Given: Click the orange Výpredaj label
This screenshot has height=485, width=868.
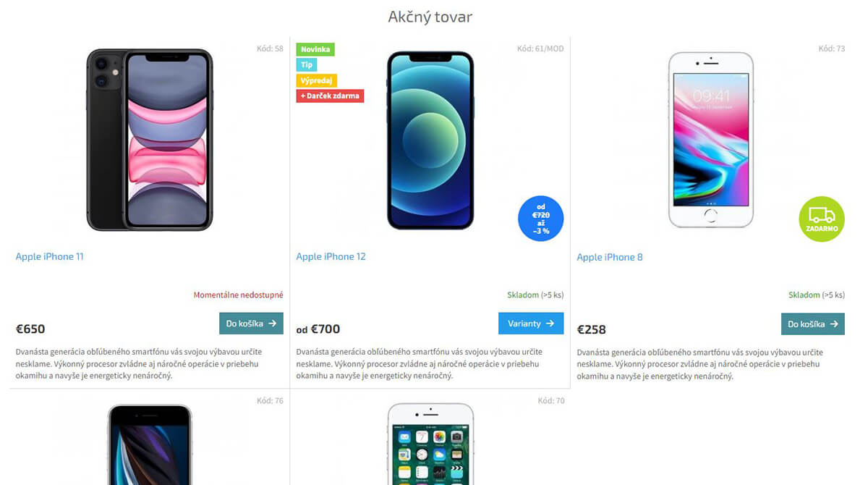Looking at the screenshot, I should (x=317, y=80).
